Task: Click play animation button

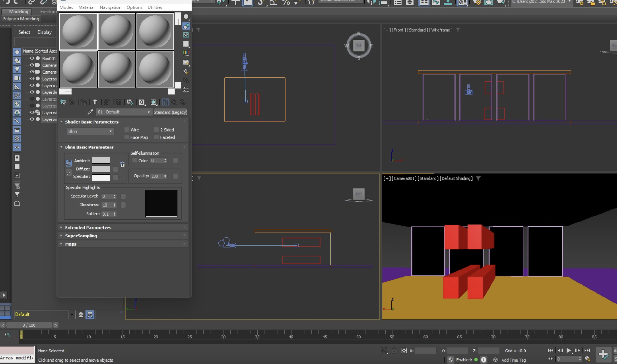Action: pos(569,351)
